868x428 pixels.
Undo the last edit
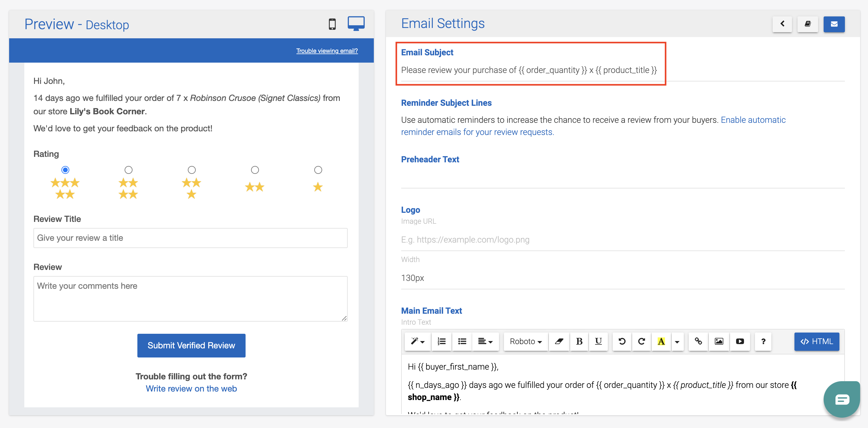(x=622, y=341)
